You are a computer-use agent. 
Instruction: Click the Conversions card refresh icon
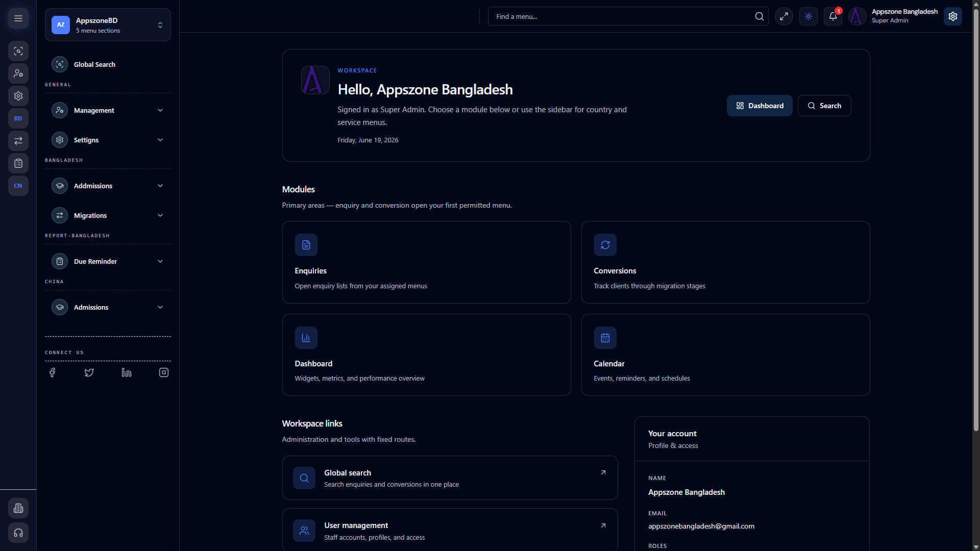(x=605, y=245)
